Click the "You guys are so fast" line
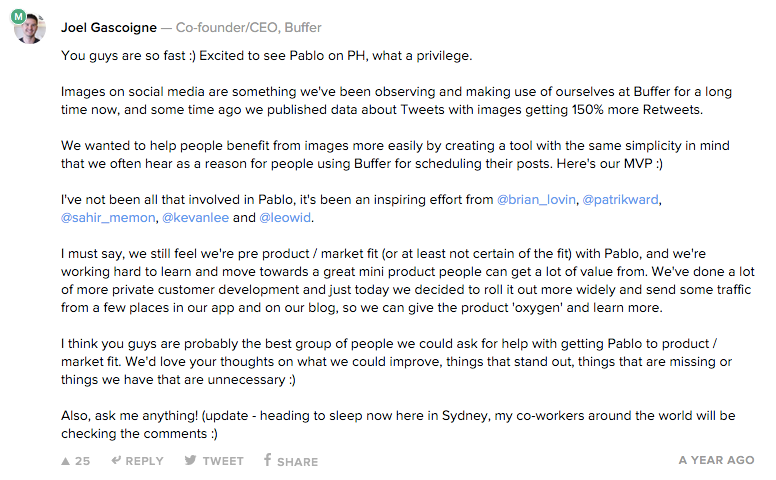 (x=267, y=55)
